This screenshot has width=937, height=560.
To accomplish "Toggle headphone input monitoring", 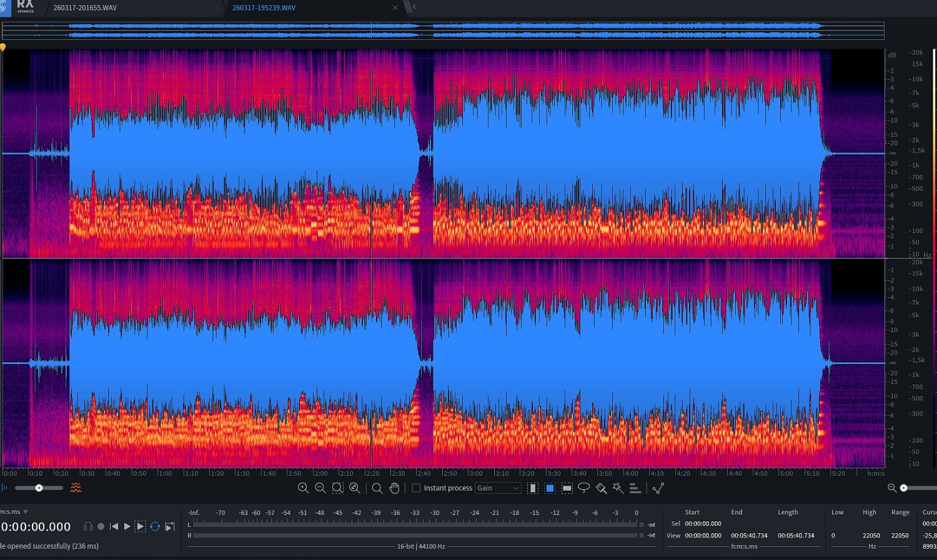I will click(x=88, y=526).
